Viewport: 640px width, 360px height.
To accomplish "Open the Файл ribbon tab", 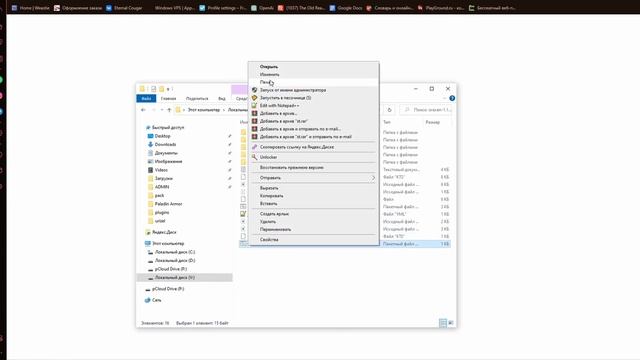I will click(x=146, y=98).
